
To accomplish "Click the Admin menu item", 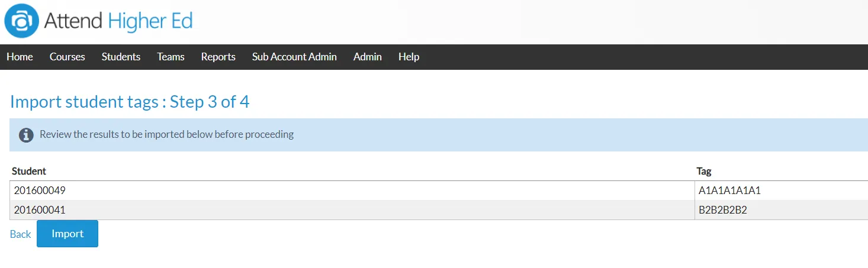I will coord(367,57).
